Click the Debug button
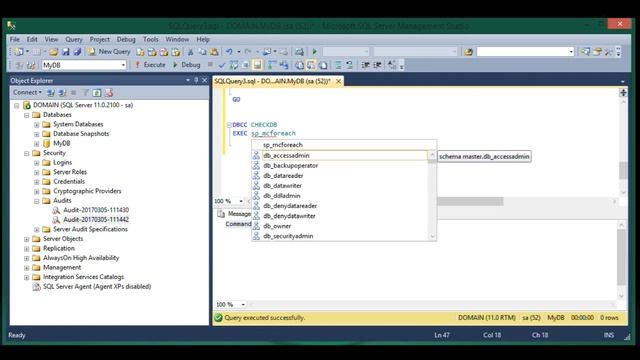 (186, 65)
